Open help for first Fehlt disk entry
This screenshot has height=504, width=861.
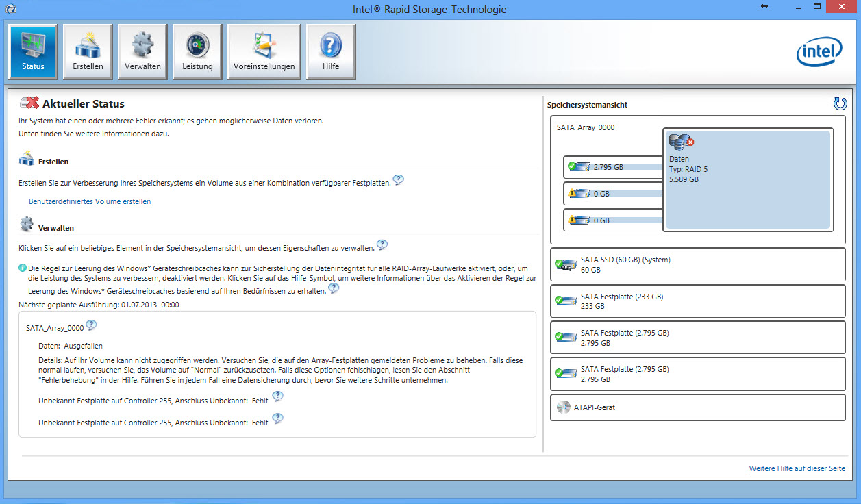tap(277, 396)
